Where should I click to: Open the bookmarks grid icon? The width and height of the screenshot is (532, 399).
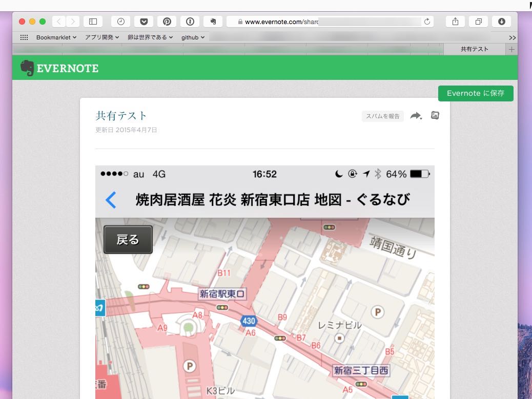tap(24, 37)
